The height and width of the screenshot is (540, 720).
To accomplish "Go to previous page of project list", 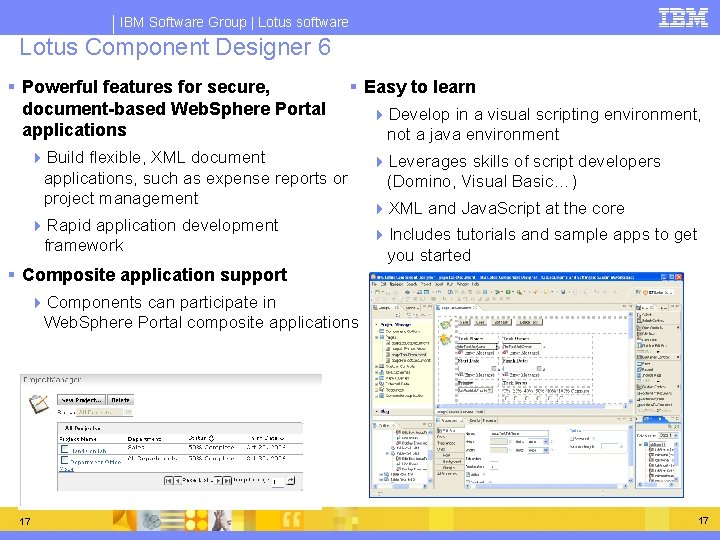I will point(178,481).
